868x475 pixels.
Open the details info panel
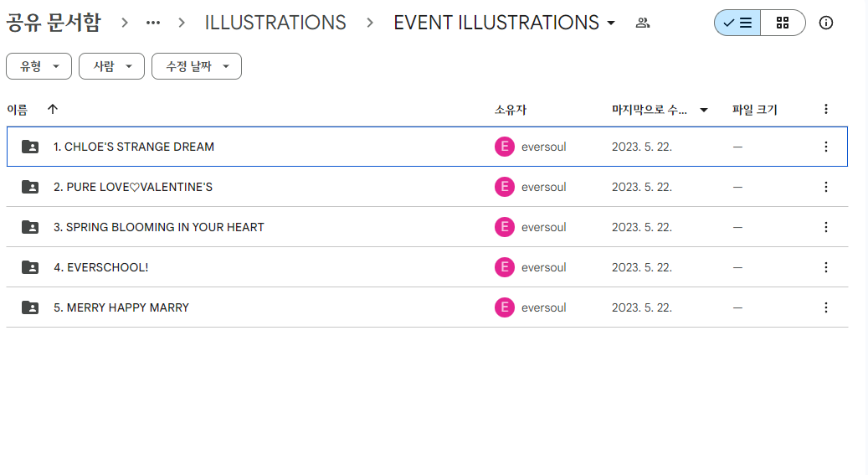pos(826,23)
